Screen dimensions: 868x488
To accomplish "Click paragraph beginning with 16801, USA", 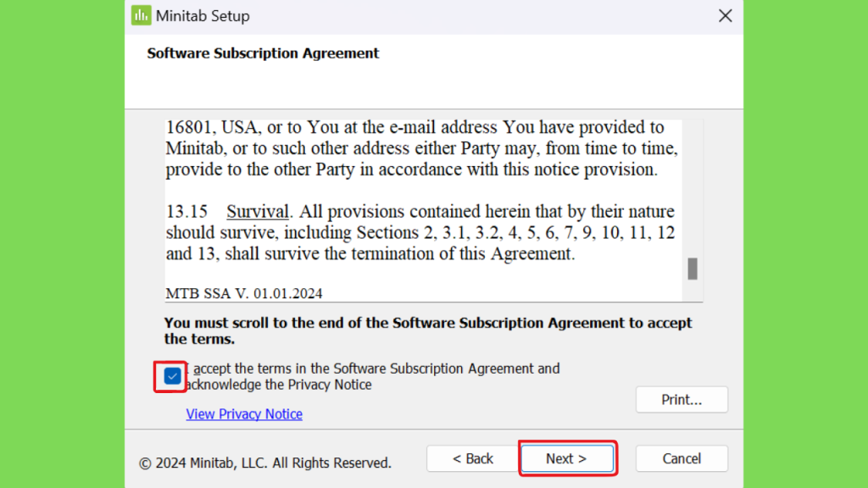I will (422, 148).
